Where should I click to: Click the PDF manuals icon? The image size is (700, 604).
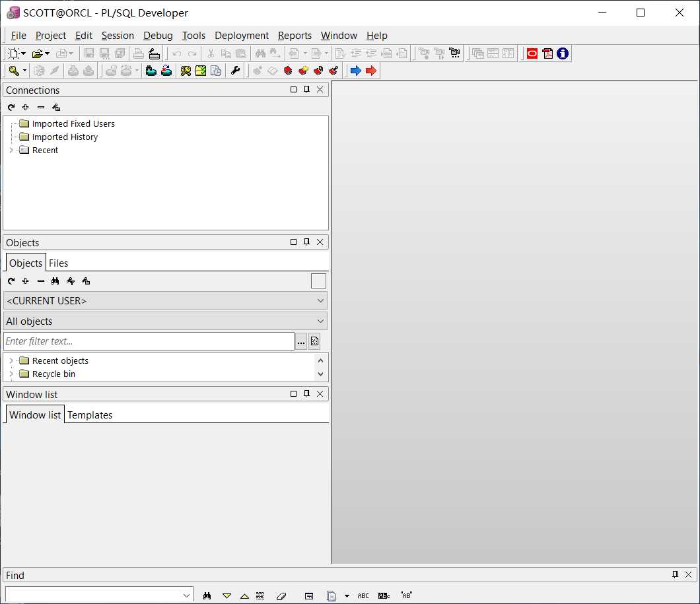click(547, 53)
